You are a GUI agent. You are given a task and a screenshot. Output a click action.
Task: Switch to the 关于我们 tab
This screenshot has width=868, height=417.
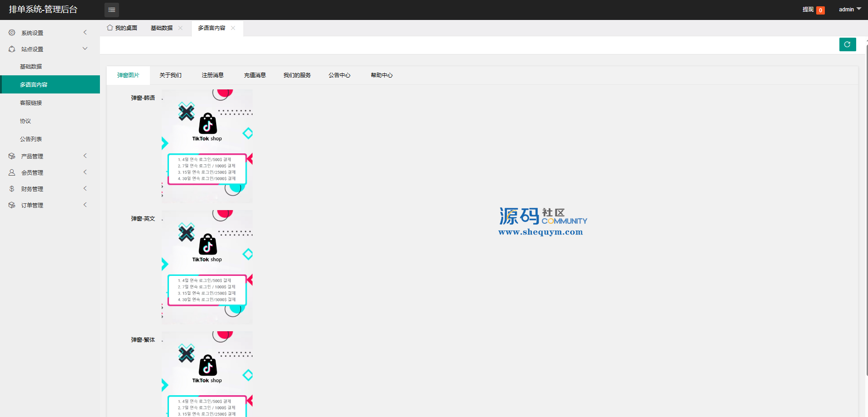coord(170,75)
